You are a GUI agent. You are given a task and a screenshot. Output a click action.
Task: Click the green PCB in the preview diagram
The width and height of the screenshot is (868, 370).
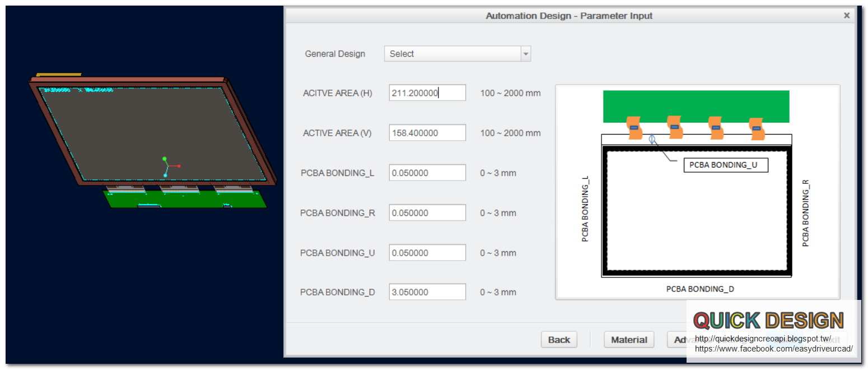point(696,106)
